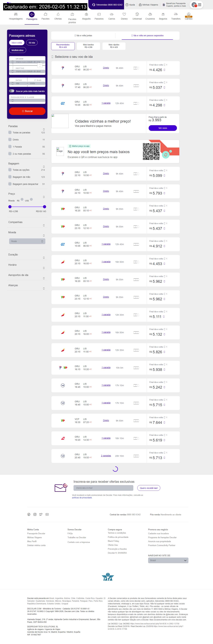Select the Pacotes suitcase icon
The image size is (213, 644).
[45, 14]
